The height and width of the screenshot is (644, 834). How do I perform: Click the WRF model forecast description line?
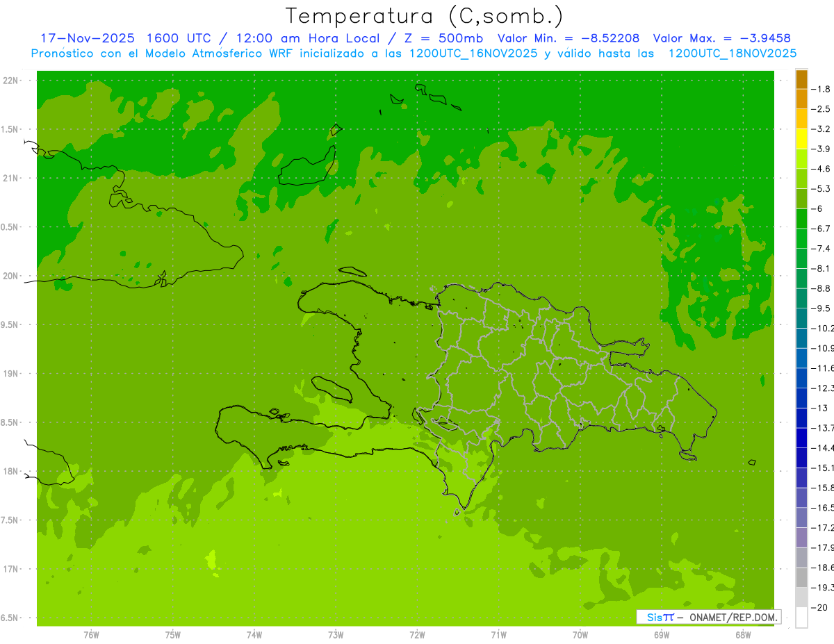pyautogui.click(x=414, y=53)
